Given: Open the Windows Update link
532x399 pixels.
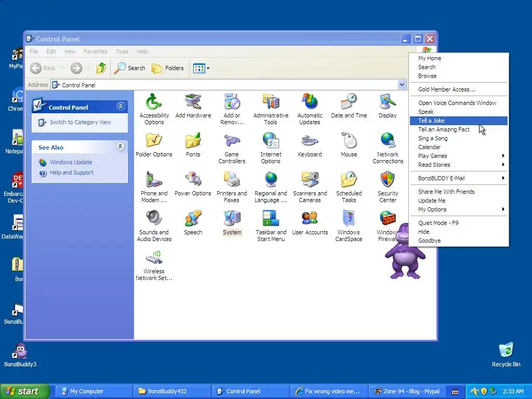Looking at the screenshot, I should coord(71,162).
